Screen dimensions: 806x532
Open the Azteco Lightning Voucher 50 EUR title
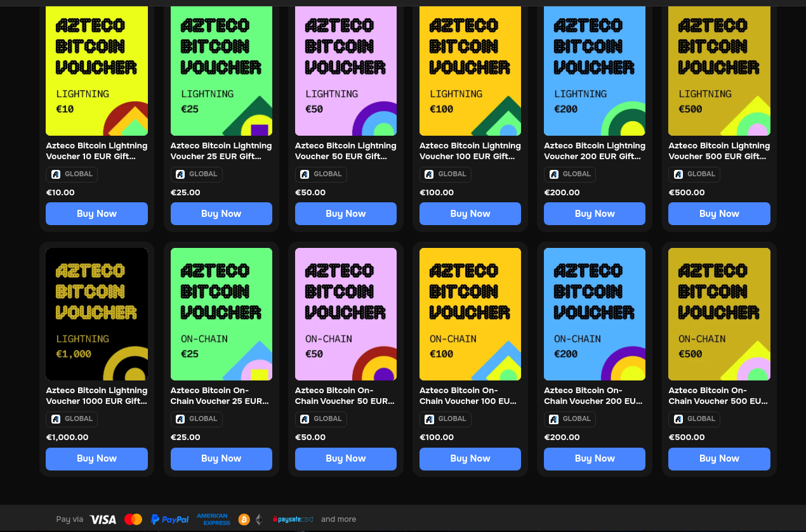[345, 150]
